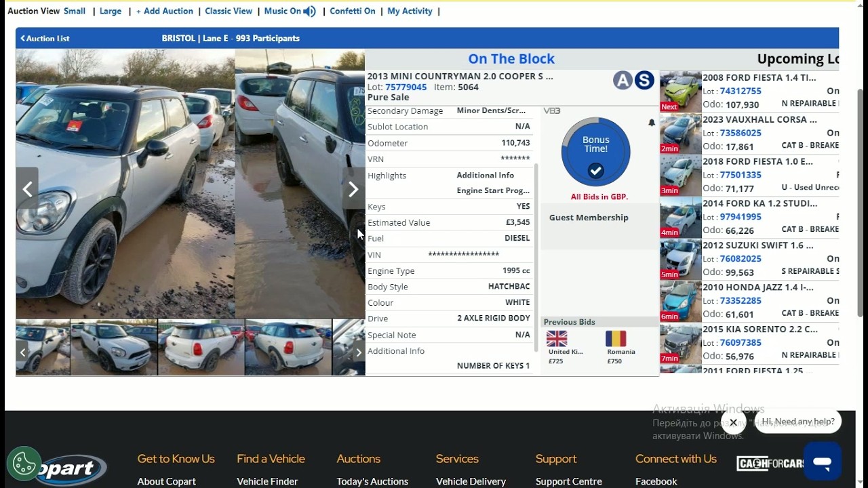Click the 2010 Honda Jazz upcoming thumbnail

[x=681, y=301]
